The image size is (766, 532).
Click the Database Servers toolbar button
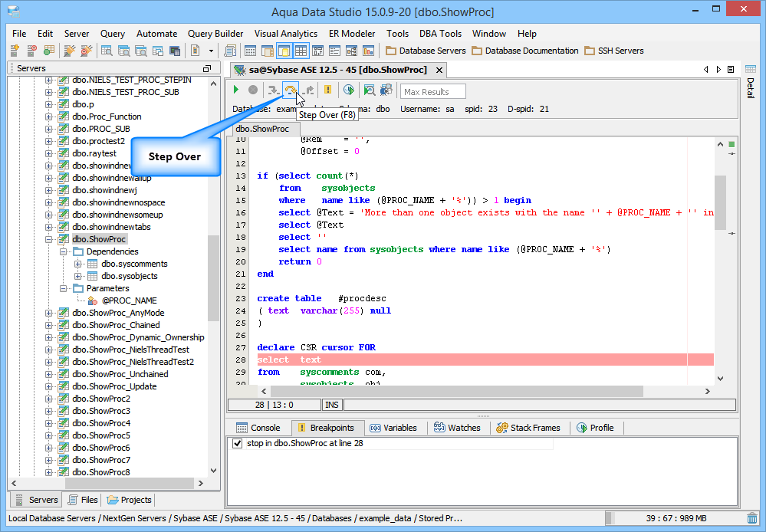coord(426,51)
